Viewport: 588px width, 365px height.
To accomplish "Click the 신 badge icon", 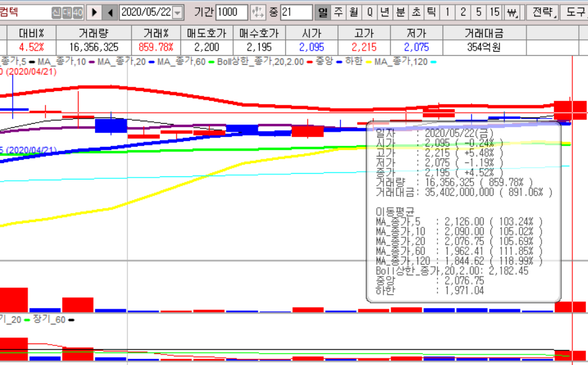I will (x=56, y=13).
